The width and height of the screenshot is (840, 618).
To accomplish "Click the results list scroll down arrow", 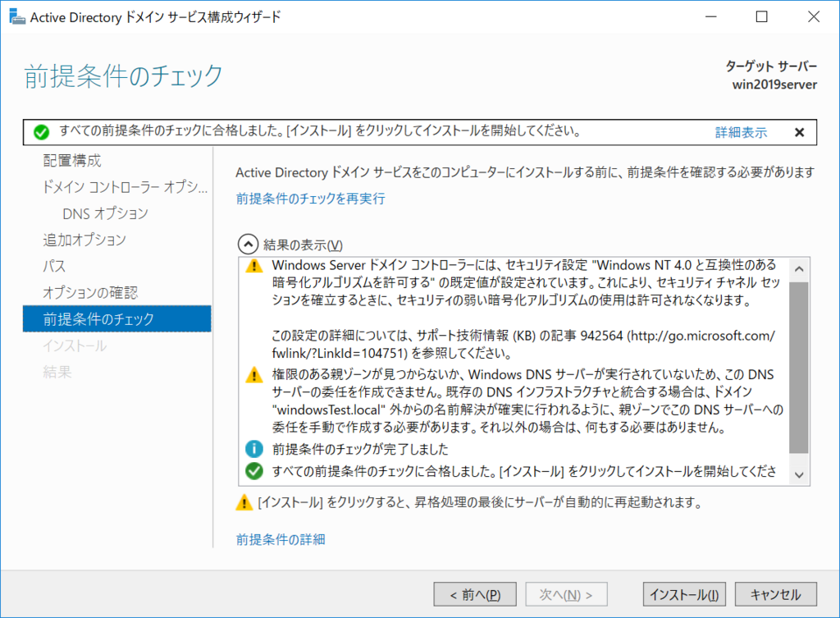I will pos(799,475).
